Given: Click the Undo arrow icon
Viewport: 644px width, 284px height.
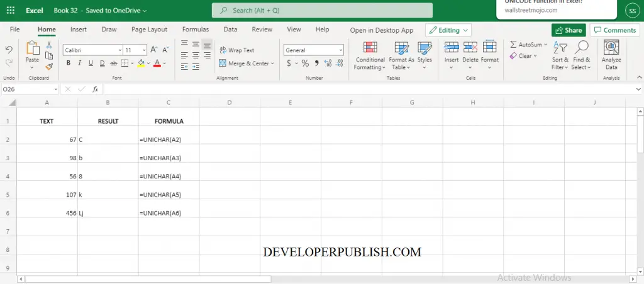Looking at the screenshot, I should (x=9, y=50).
